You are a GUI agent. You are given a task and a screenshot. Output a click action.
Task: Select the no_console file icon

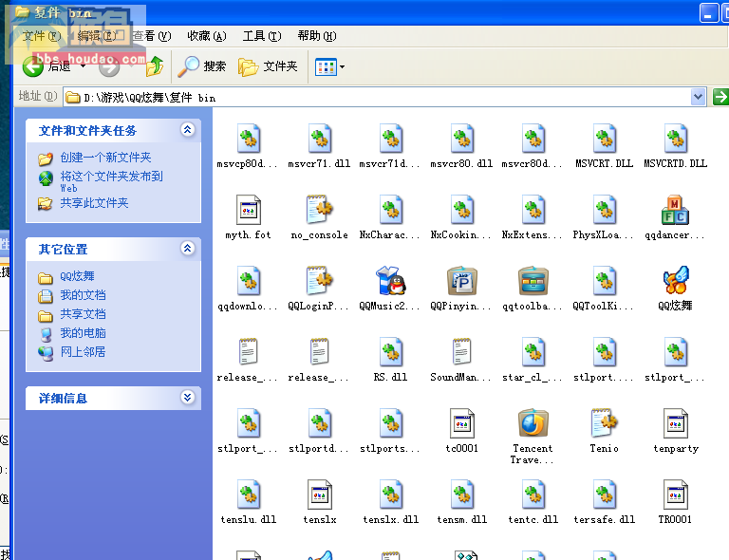coord(319,210)
